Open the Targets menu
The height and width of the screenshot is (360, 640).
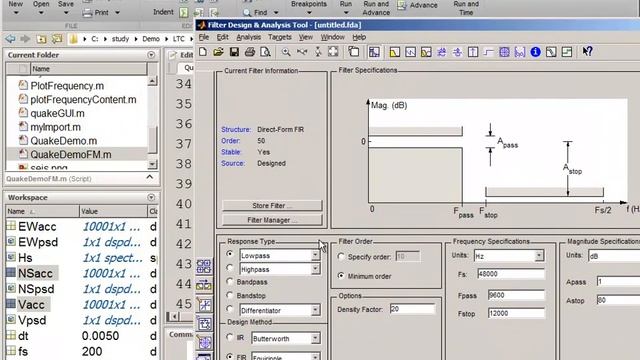point(280,37)
